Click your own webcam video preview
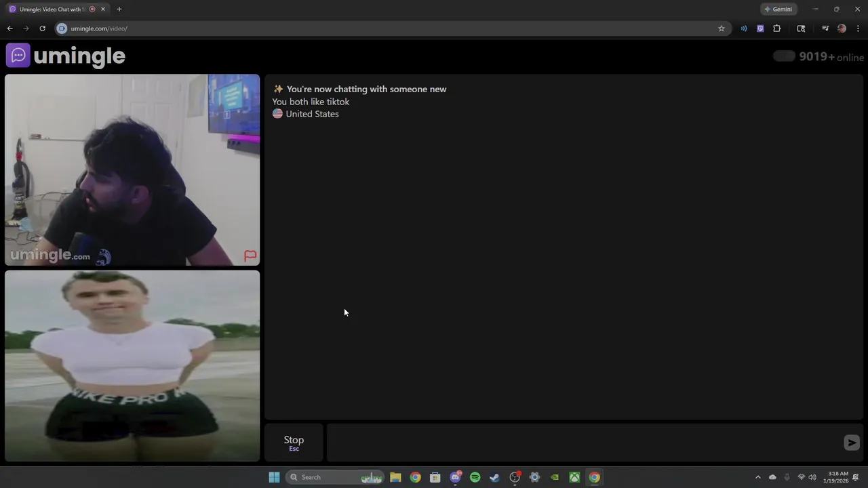Viewport: 868px width, 488px height. (x=132, y=366)
